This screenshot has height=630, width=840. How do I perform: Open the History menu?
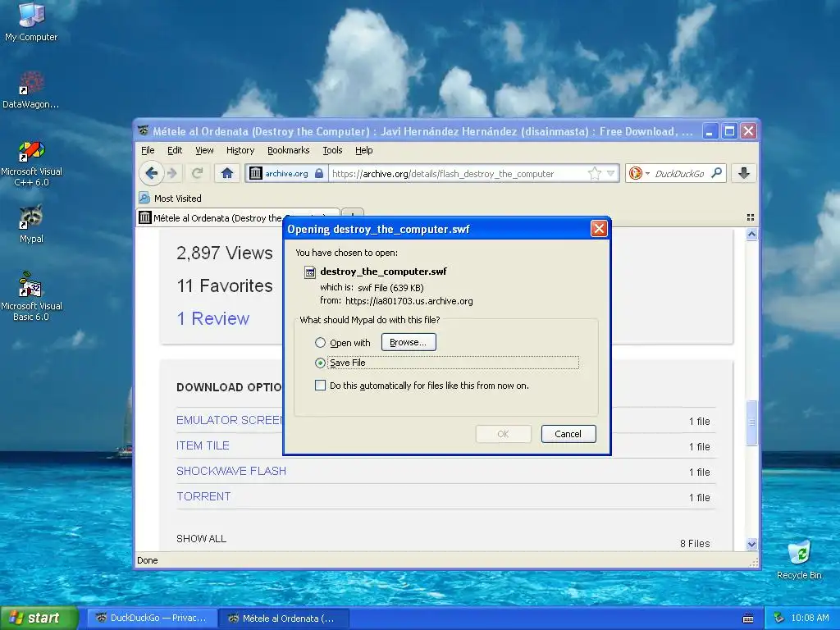tap(240, 150)
